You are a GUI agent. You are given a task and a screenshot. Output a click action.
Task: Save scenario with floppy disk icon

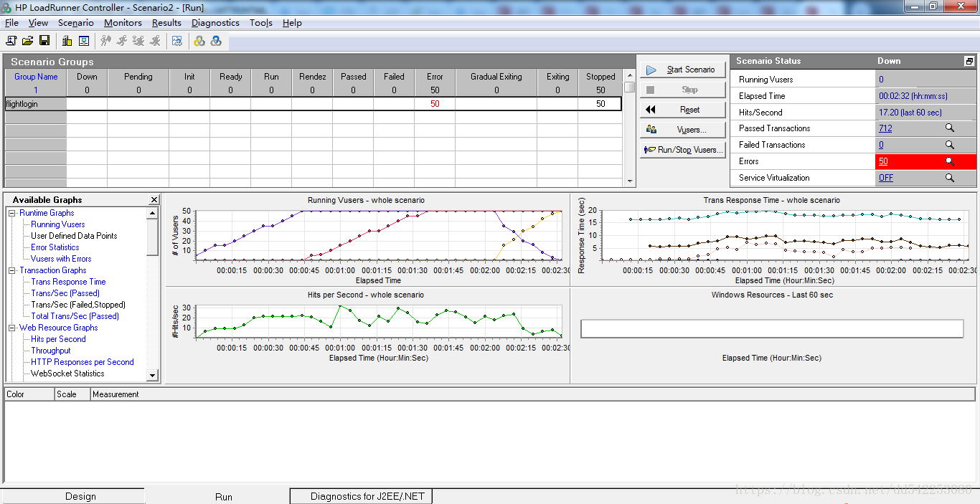44,41
